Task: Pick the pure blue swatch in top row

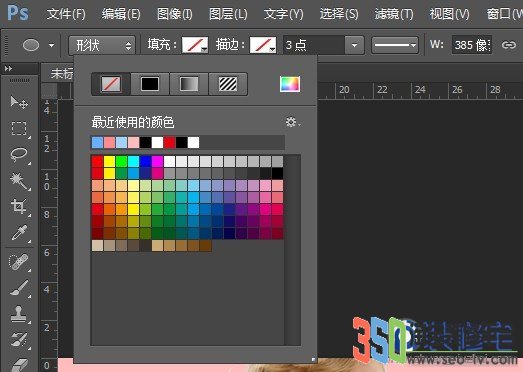Action: tap(145, 161)
